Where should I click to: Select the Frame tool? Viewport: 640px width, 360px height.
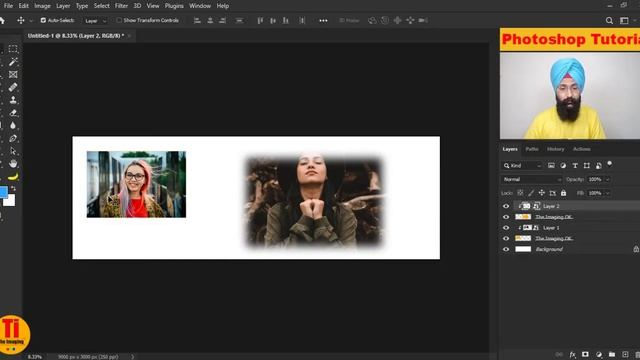pos(13,75)
